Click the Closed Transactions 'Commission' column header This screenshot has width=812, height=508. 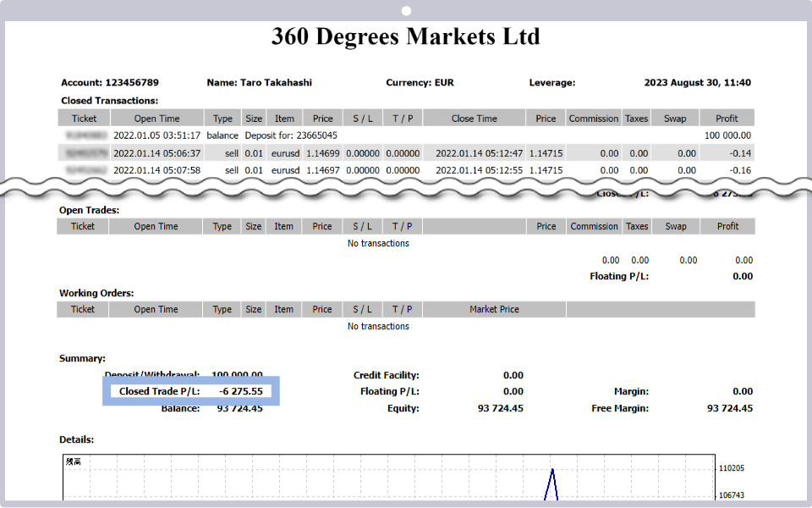(x=594, y=119)
